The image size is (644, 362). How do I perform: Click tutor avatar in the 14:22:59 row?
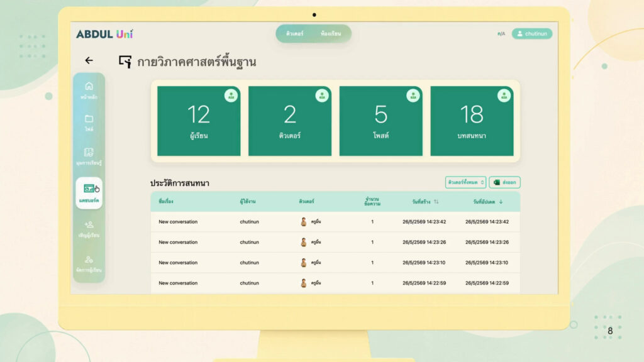(304, 283)
